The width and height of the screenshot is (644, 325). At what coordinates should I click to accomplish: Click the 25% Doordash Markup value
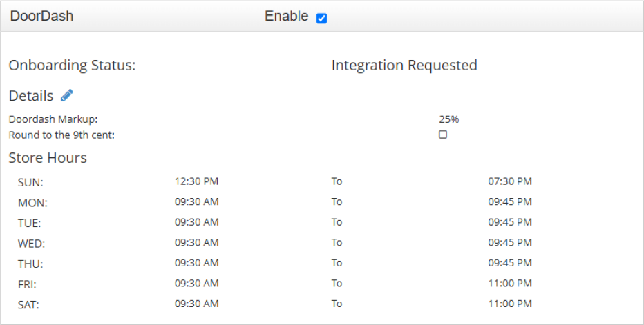tap(448, 119)
